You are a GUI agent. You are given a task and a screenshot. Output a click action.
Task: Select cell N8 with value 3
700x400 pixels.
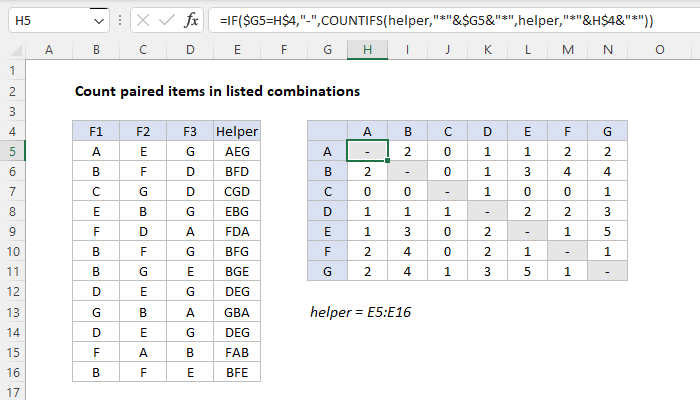(x=608, y=212)
